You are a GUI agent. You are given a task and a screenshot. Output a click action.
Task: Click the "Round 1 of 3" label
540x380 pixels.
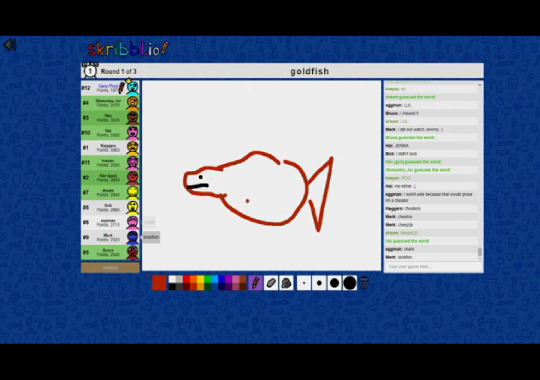pyautogui.click(x=118, y=72)
